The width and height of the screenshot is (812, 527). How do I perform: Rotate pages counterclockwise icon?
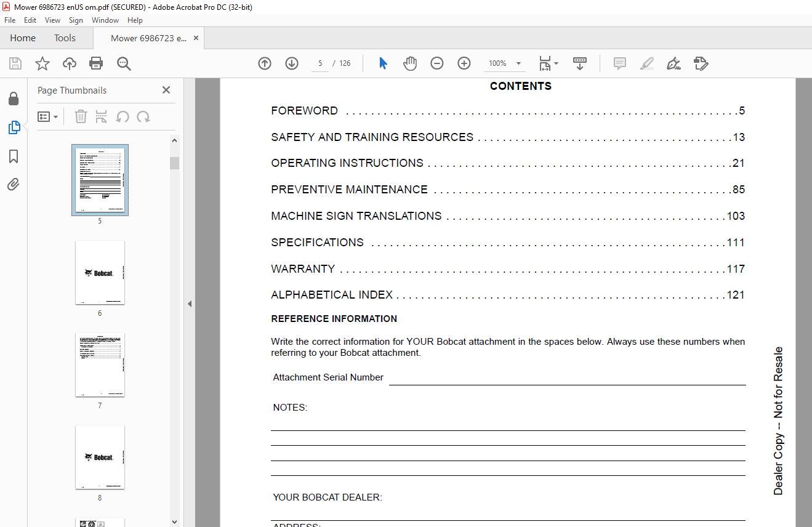123,116
